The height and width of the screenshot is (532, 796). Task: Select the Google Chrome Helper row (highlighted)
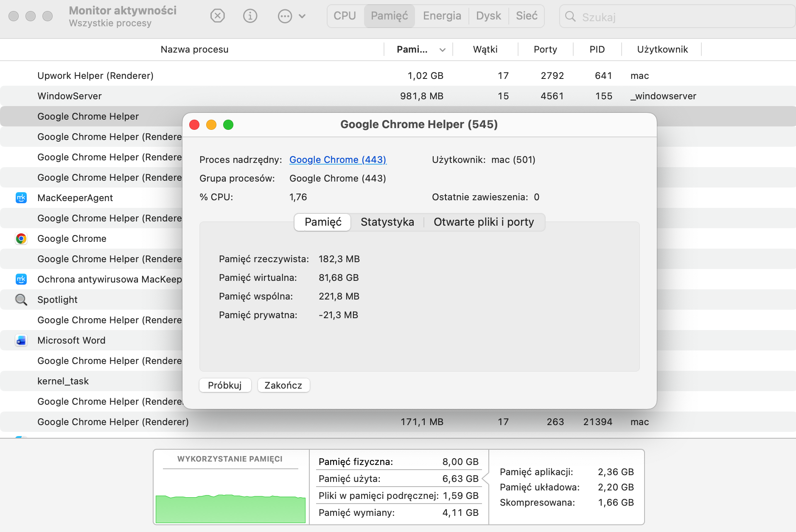(x=91, y=116)
